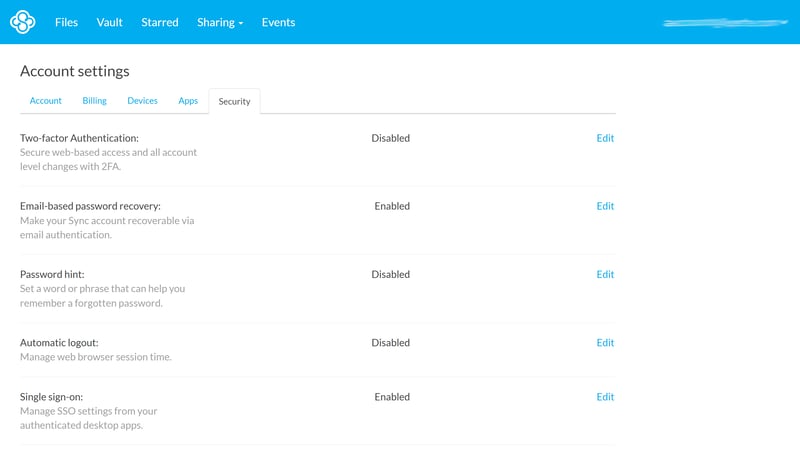The height and width of the screenshot is (450, 800).
Task: Open the Files page
Action: click(x=67, y=22)
